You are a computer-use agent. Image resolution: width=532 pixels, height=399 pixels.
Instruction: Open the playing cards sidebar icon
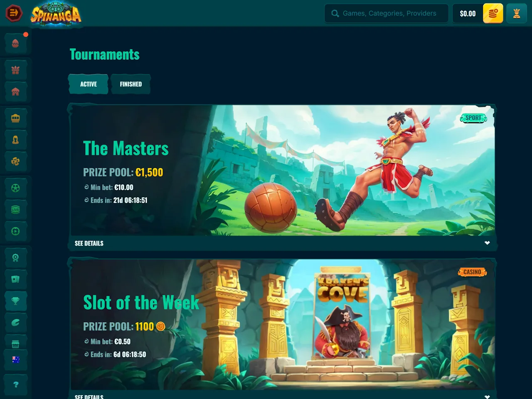[x=15, y=279]
